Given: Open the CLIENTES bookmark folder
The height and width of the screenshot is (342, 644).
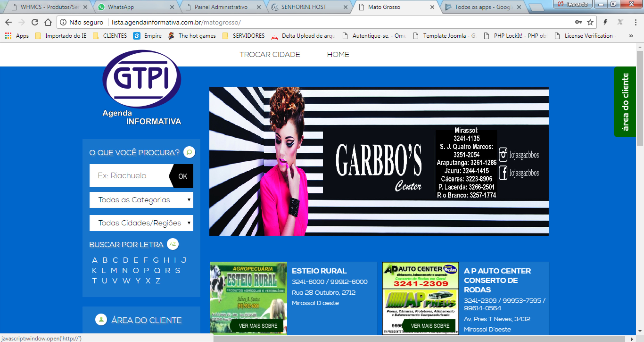Looking at the screenshot, I should (110, 36).
